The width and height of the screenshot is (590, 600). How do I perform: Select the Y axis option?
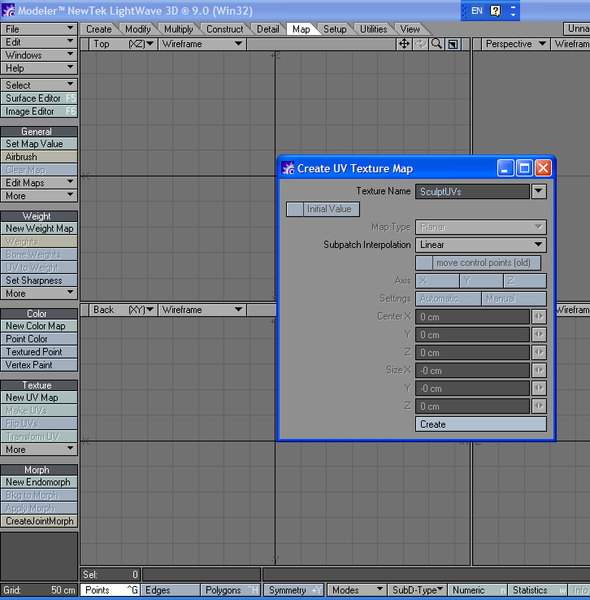(481, 281)
